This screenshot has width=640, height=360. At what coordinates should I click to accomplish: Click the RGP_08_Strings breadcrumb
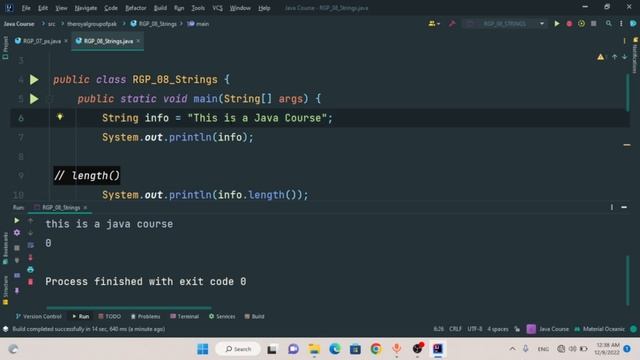[153, 24]
